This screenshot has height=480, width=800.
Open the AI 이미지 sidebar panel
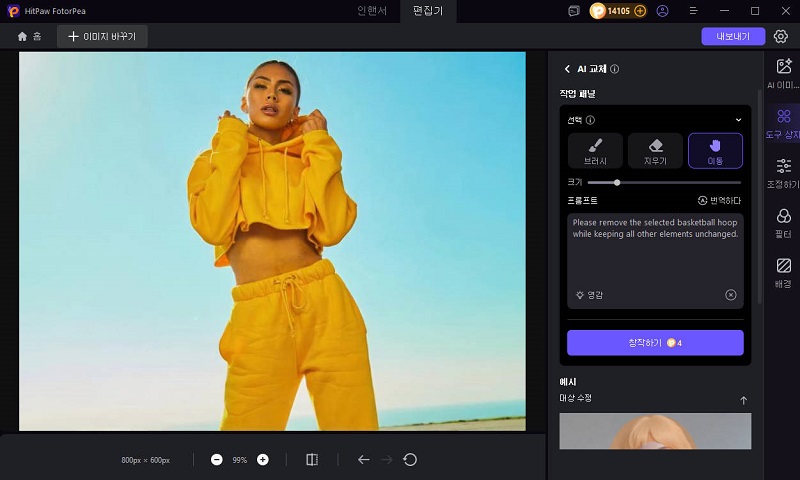pyautogui.click(x=784, y=73)
